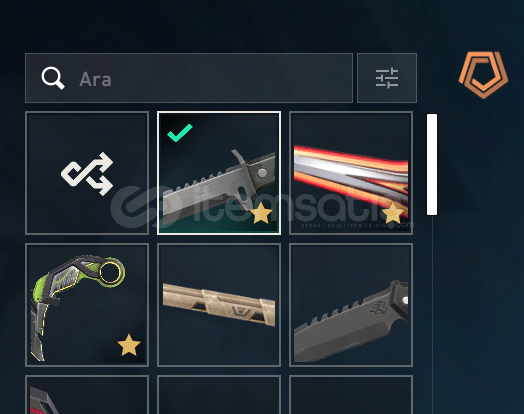This screenshot has height=414, width=524.
Task: Choose the green karambit knife skin
Action: 87,305
